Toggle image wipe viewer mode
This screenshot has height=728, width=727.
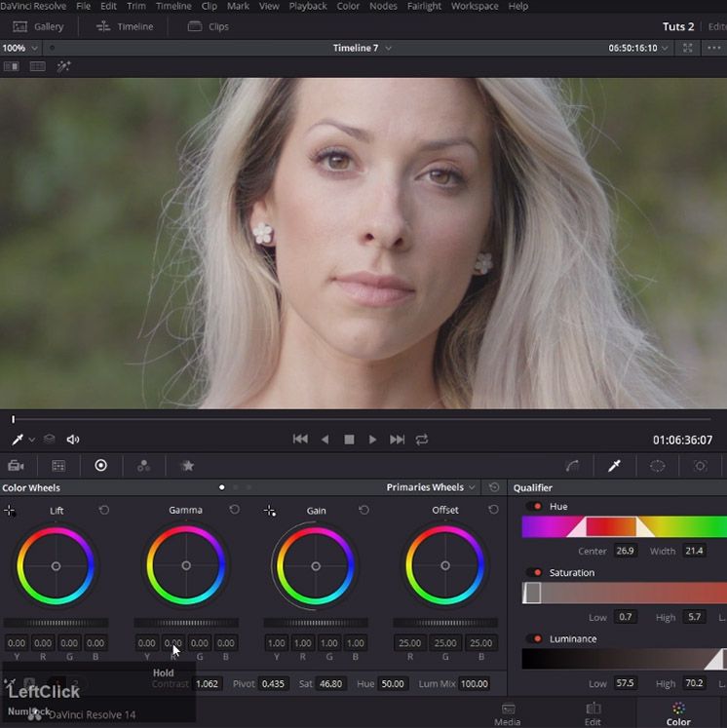coord(11,66)
